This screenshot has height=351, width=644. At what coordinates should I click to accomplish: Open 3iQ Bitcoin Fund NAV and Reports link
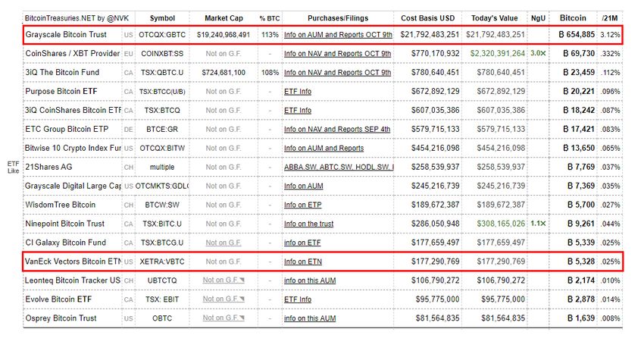point(338,73)
